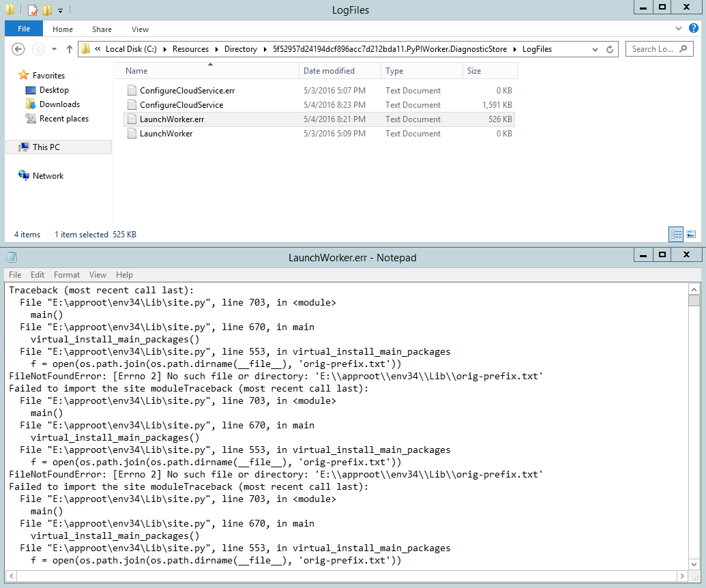
Task: Refresh the LogFiles folder view
Action: [x=611, y=49]
